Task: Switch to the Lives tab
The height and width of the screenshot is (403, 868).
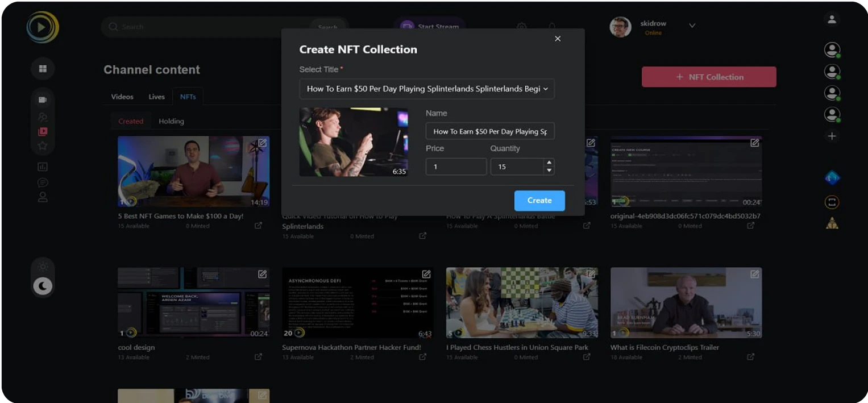Action: (157, 97)
